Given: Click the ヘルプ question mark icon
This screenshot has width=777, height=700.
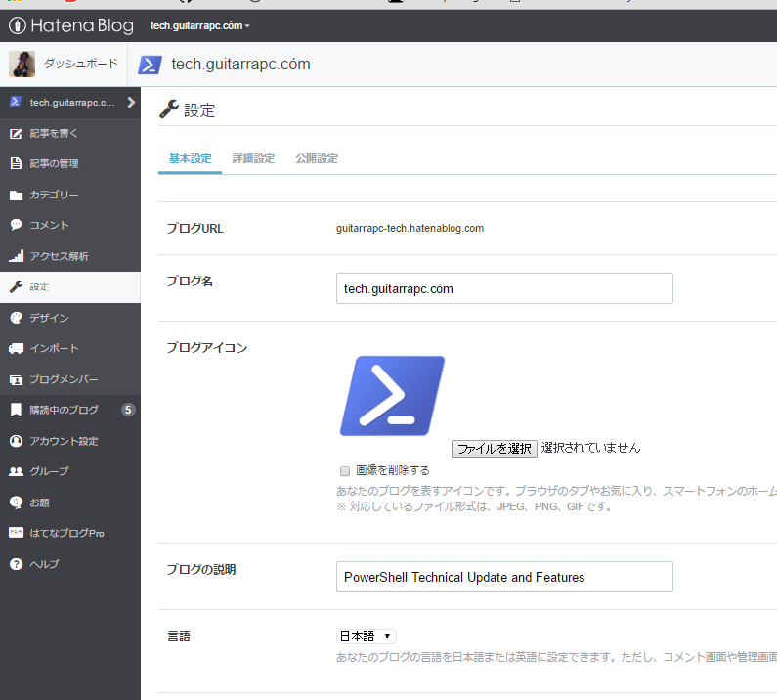Looking at the screenshot, I should pyautogui.click(x=16, y=564).
